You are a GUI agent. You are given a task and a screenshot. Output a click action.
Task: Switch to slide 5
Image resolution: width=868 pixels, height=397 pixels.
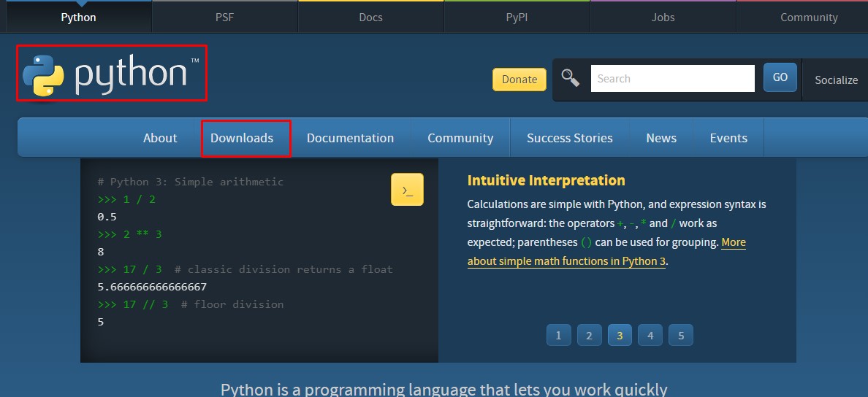[x=681, y=335]
